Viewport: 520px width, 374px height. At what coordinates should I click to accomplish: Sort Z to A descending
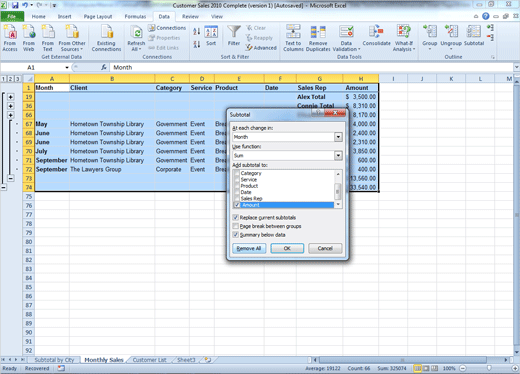point(197,44)
